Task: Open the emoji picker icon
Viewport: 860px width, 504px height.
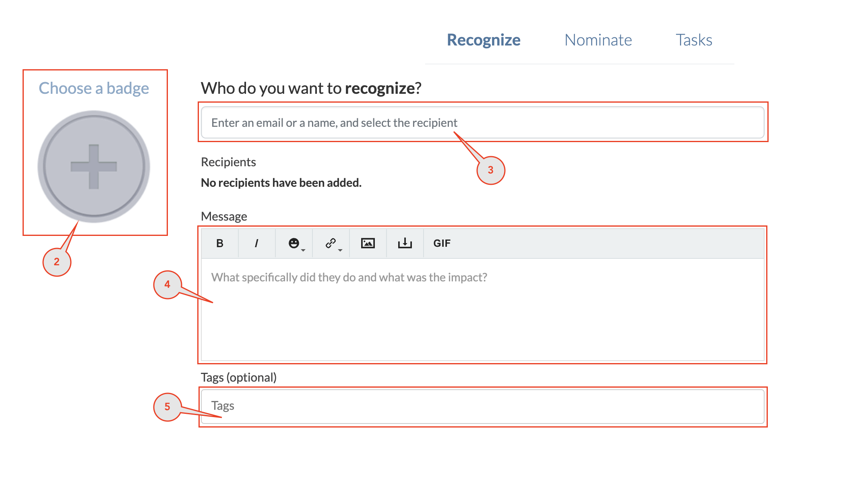Action: pyautogui.click(x=294, y=242)
